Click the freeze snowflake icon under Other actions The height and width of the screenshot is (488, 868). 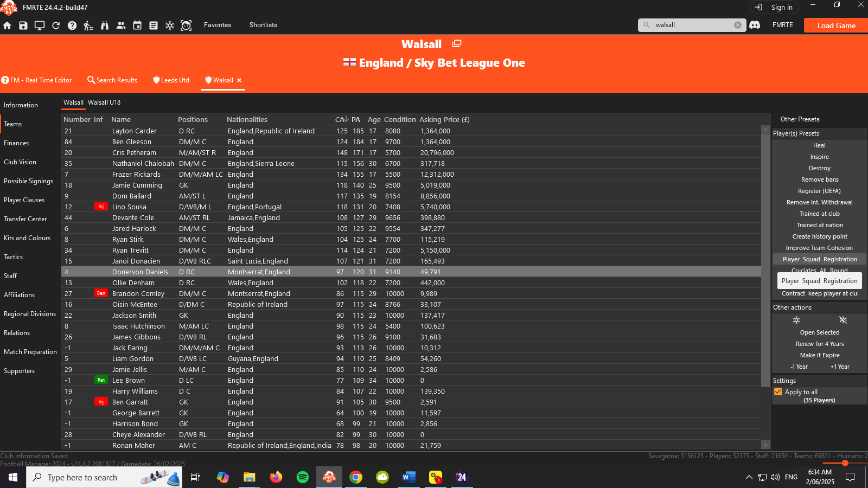click(796, 320)
